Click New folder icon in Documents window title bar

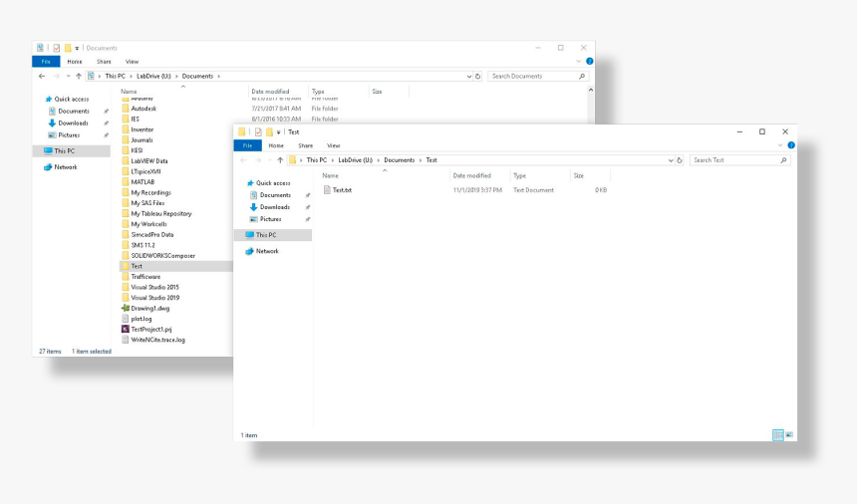coord(68,48)
